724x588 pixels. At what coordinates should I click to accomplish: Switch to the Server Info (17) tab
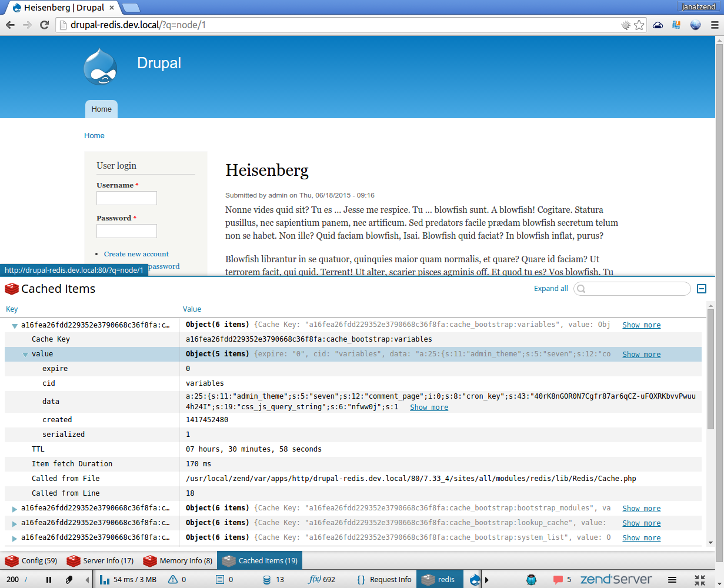(100, 561)
